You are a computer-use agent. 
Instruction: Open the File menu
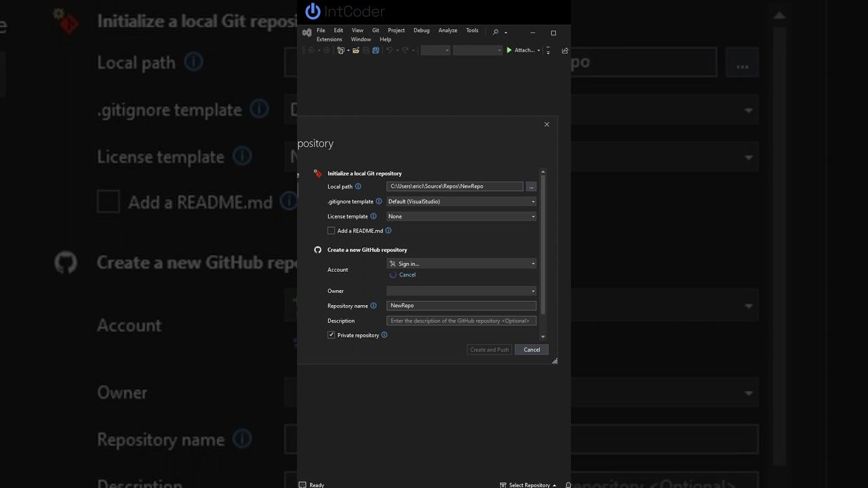pos(321,30)
